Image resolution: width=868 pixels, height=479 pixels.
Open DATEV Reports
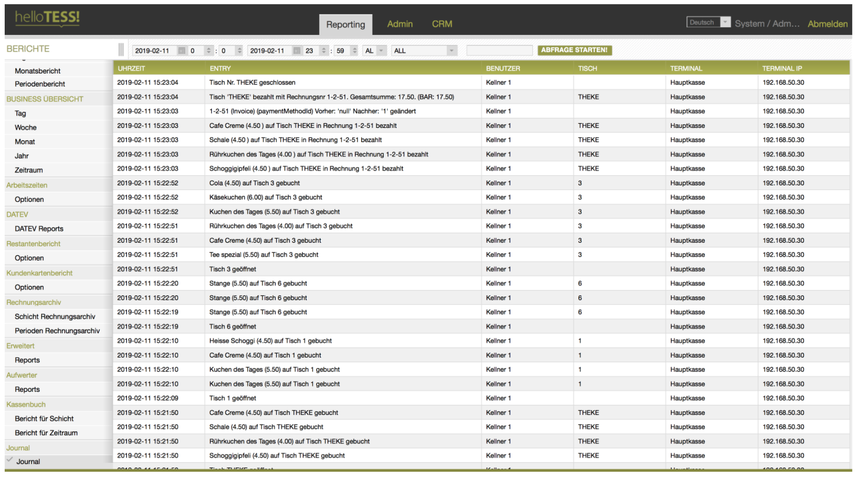[x=39, y=229]
